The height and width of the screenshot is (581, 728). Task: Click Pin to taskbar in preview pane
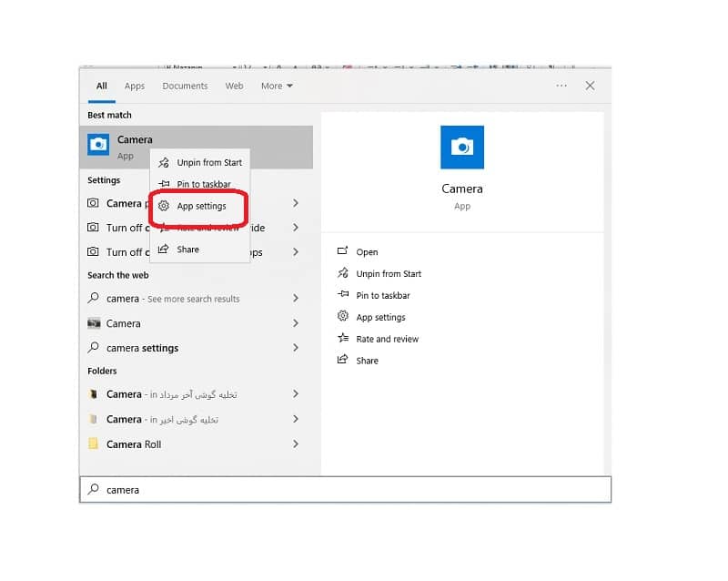point(383,296)
